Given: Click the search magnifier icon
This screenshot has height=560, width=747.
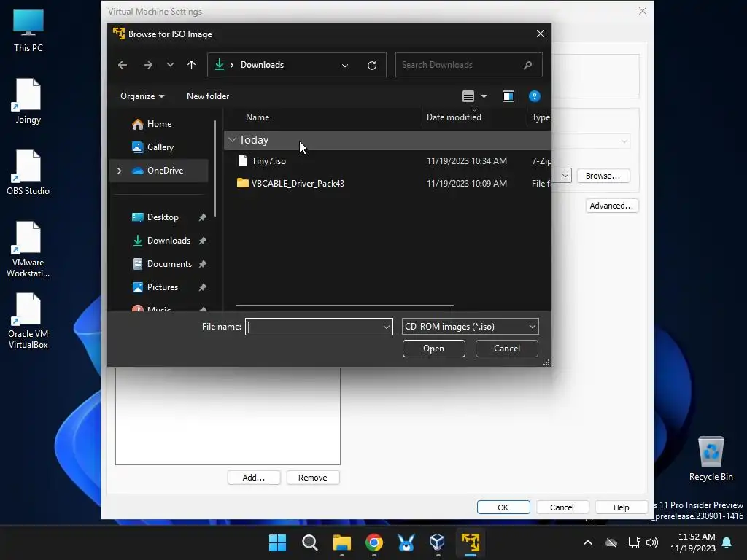Looking at the screenshot, I should pyautogui.click(x=528, y=65).
